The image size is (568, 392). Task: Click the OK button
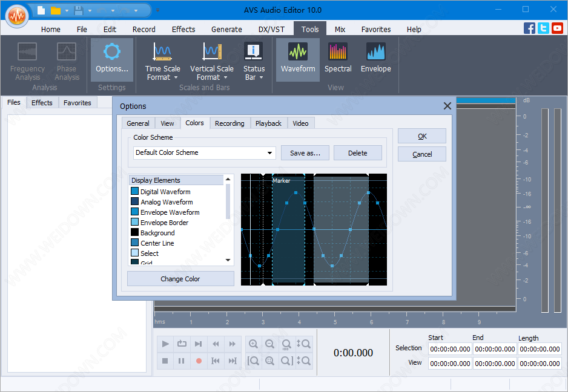click(x=422, y=136)
